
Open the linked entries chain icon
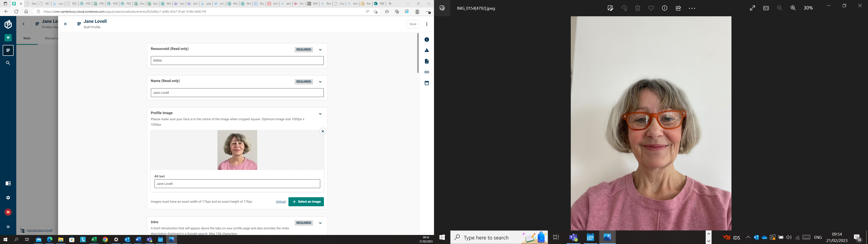[x=427, y=72]
